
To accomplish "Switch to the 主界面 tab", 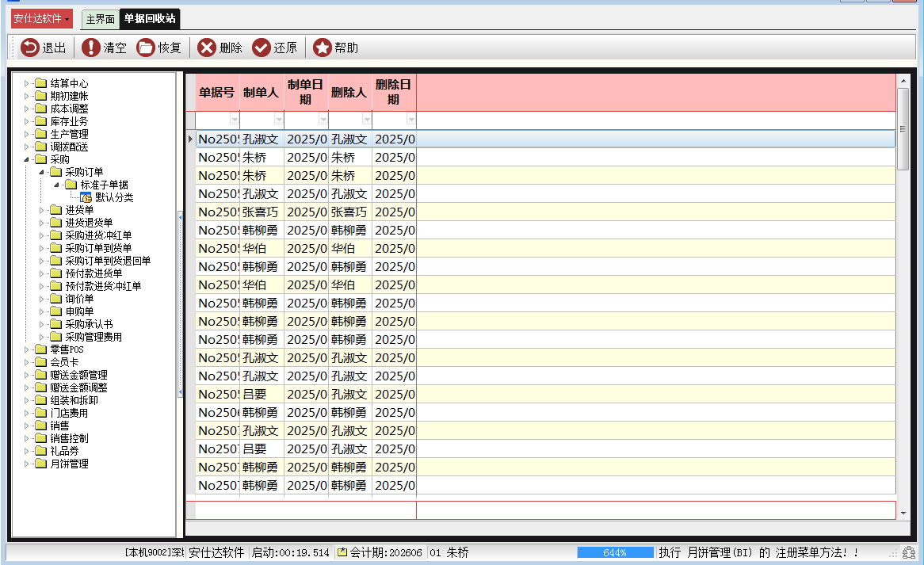I will 100,20.
